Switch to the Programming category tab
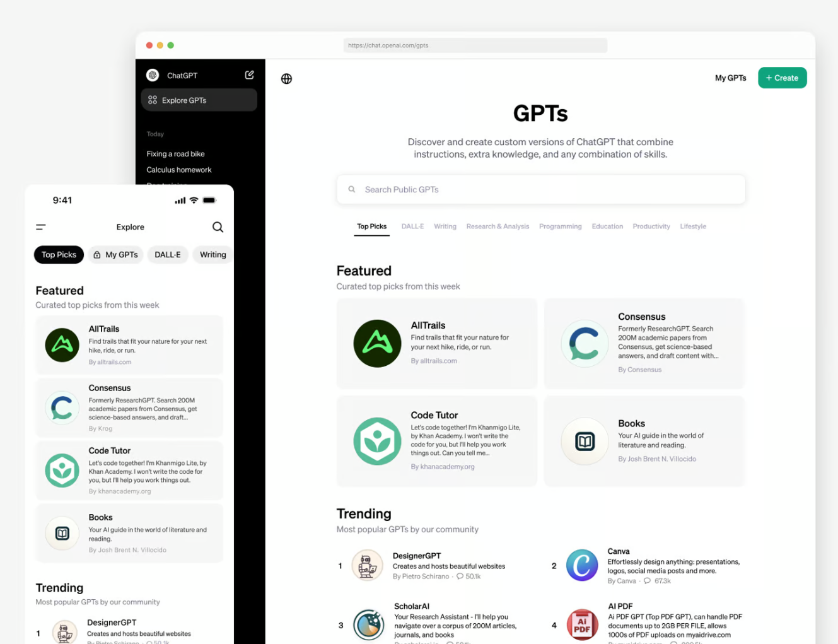 [560, 226]
